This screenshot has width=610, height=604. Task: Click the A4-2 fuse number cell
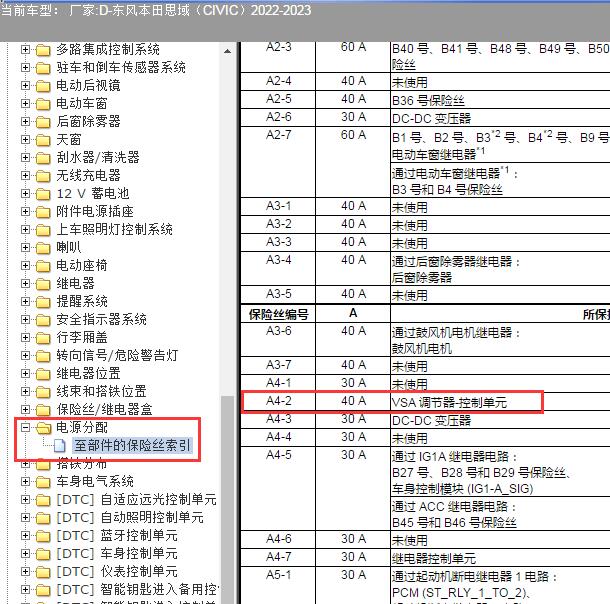(279, 401)
